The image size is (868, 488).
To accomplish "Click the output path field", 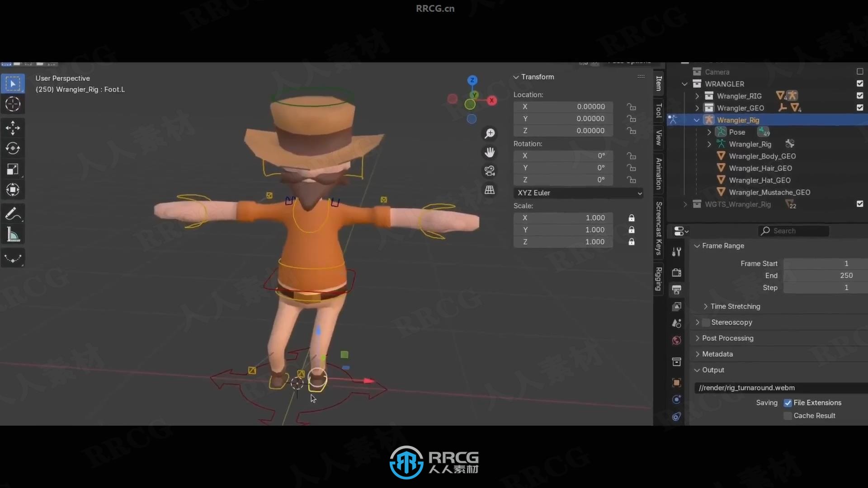I will [x=781, y=388].
